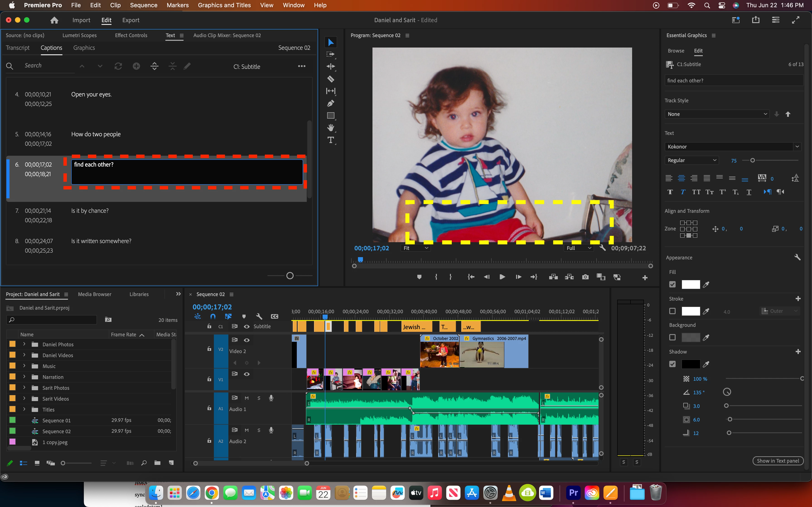Click Export Frame camera icon

585,277
